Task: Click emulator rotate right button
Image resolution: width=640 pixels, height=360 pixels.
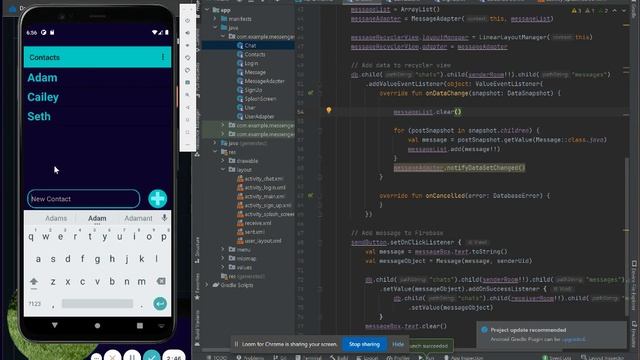Action: [187, 70]
